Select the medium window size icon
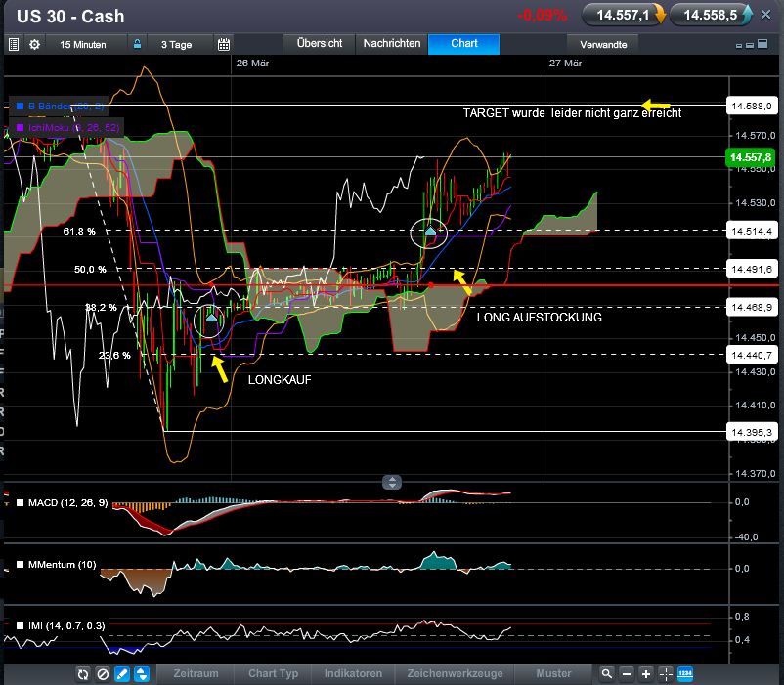Viewport: 784px width, 685px height. [x=750, y=45]
